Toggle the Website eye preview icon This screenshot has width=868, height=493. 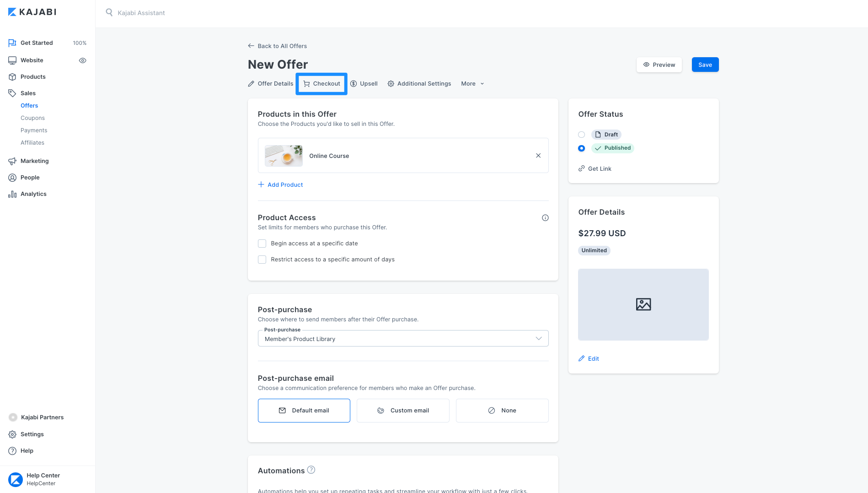coord(82,60)
